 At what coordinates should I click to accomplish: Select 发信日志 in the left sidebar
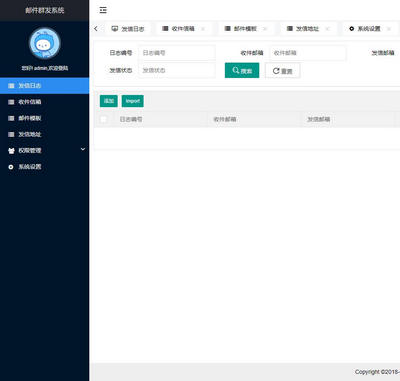pos(44,86)
